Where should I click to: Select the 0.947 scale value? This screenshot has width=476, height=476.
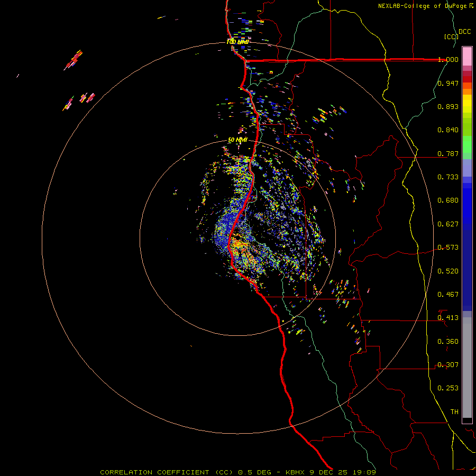pos(448,83)
